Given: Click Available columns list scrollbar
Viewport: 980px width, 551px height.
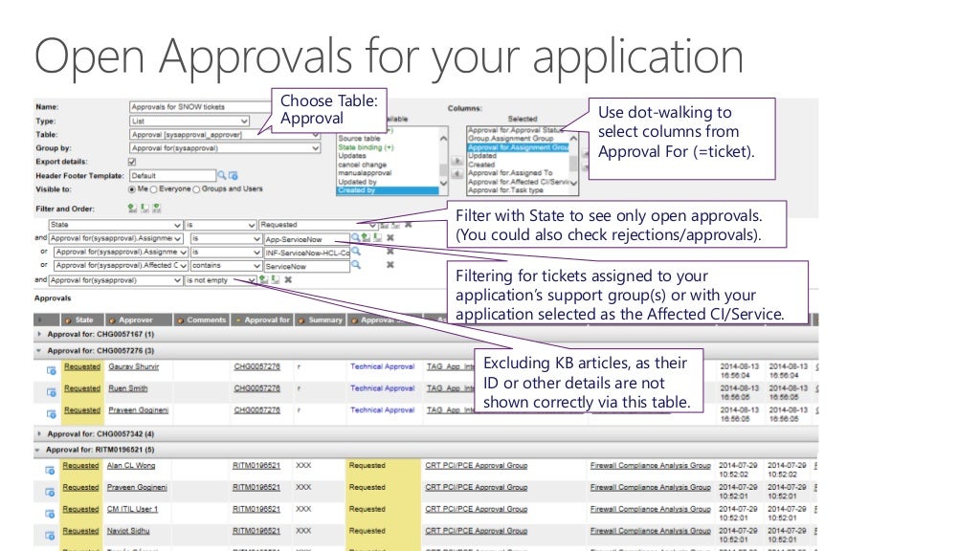Looking at the screenshot, I should coord(443,161).
